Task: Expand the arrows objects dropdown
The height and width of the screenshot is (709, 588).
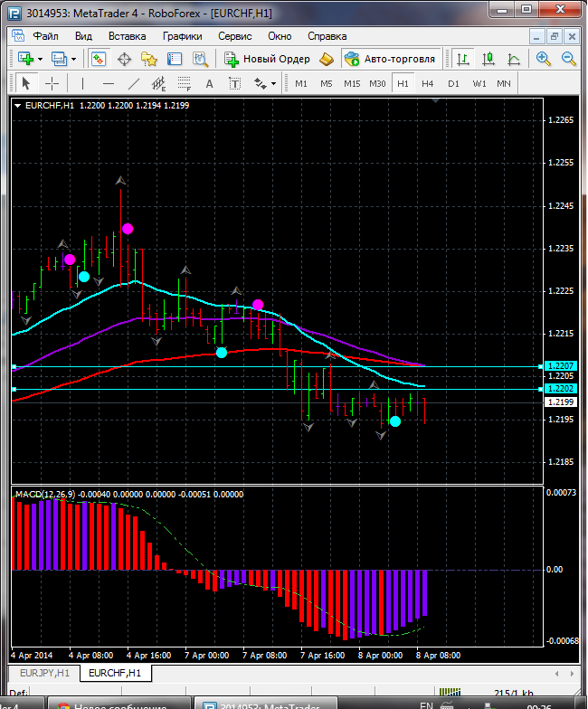Action: point(272,83)
